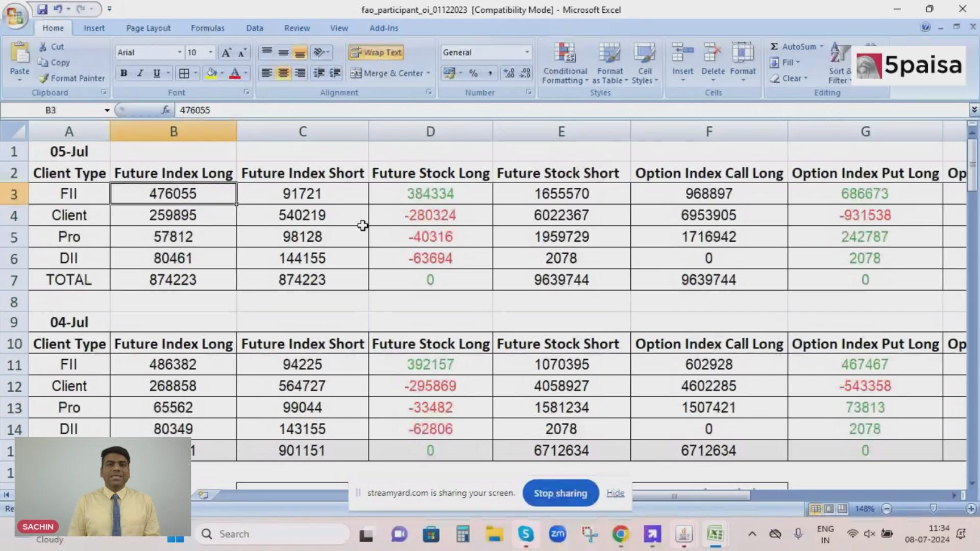Open Merge & Center dropdown arrow

coord(428,73)
